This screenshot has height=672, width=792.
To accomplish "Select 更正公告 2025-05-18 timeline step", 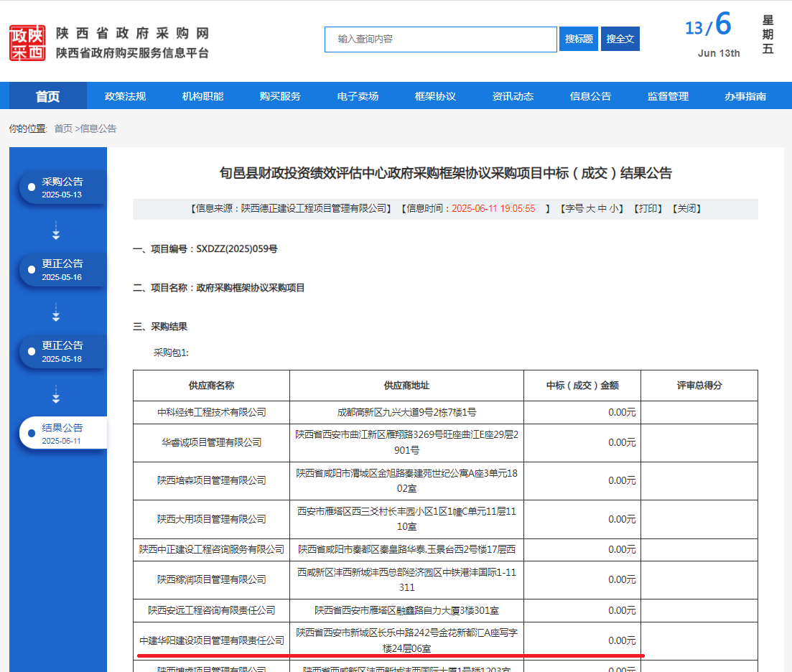I will [x=63, y=351].
